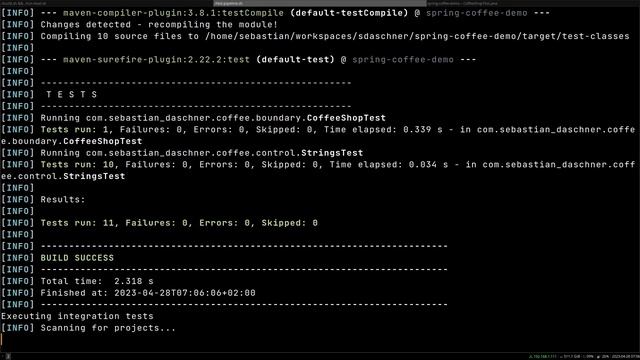Click the workspace 3 indicator in the bottom bar
Image resolution: width=640 pixels, height=360 pixels.
pos(7,356)
